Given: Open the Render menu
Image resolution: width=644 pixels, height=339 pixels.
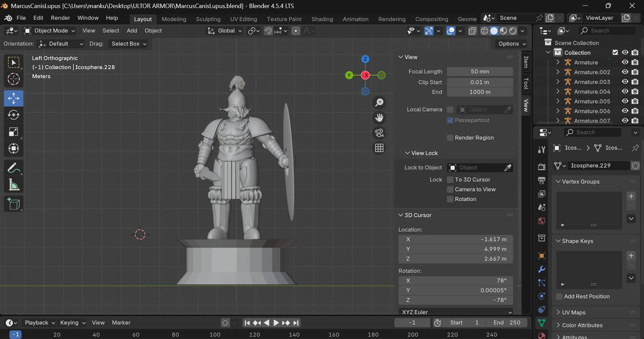Looking at the screenshot, I should [x=60, y=18].
